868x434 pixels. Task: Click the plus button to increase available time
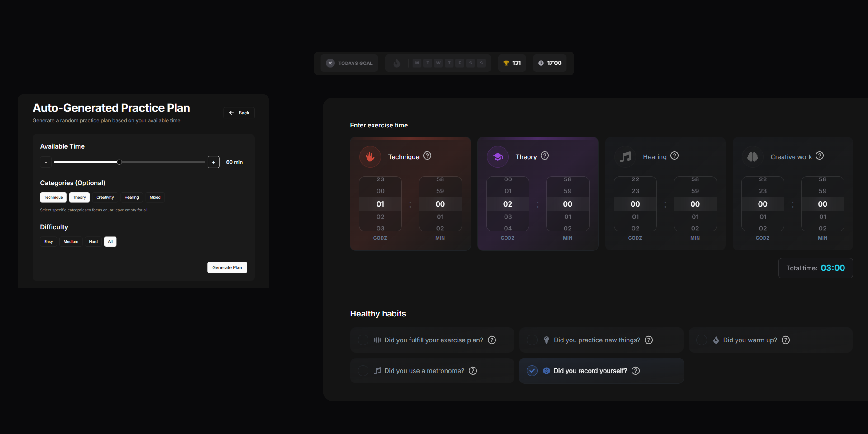click(x=213, y=162)
